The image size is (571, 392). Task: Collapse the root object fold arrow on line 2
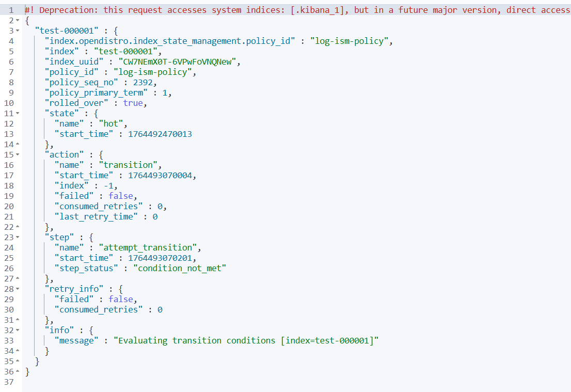coord(18,21)
